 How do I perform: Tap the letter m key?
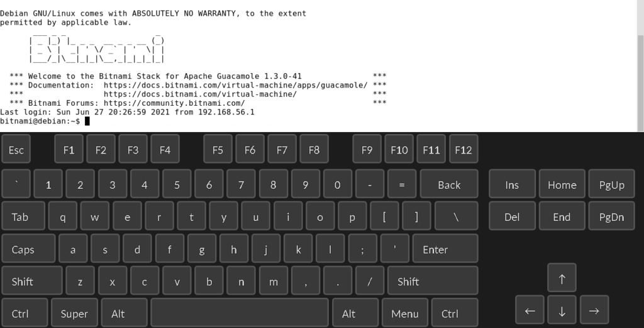click(x=273, y=280)
